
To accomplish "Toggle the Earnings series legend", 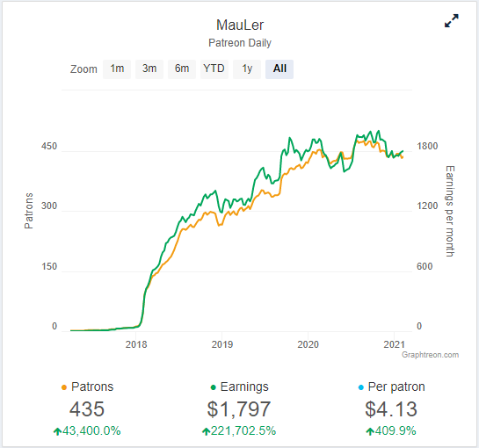I will coord(239,387).
